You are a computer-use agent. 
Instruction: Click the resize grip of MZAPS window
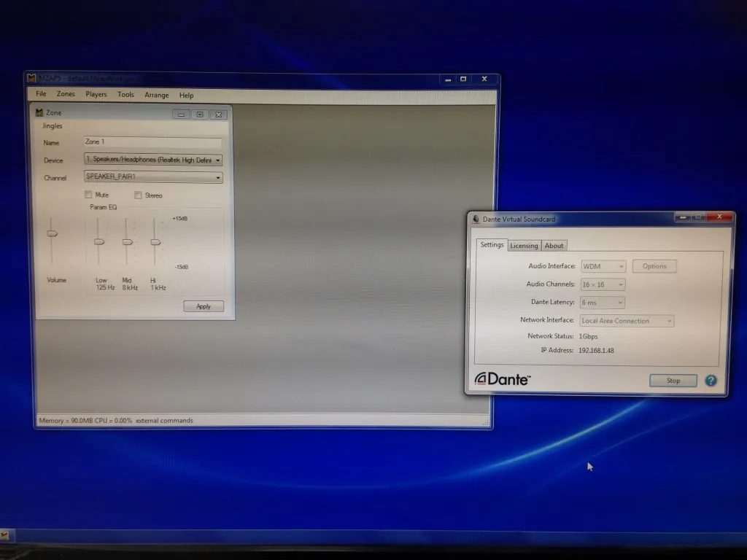point(486,422)
